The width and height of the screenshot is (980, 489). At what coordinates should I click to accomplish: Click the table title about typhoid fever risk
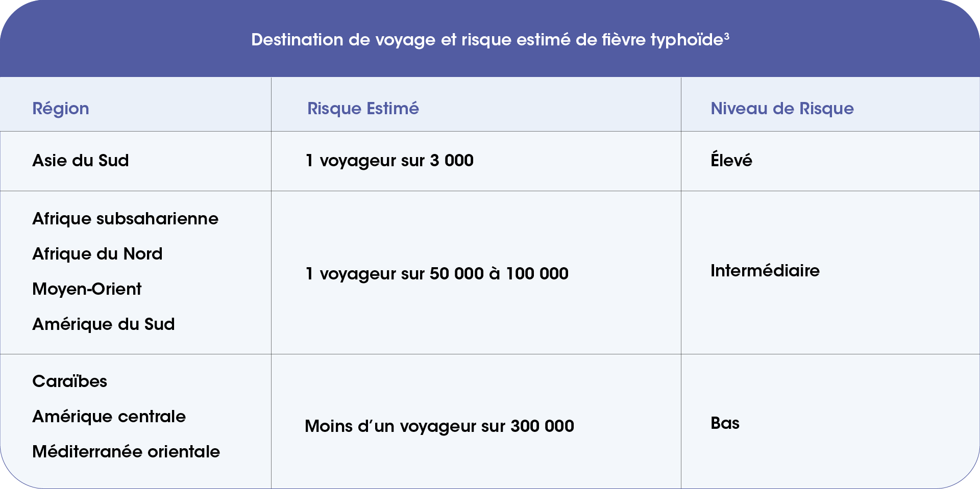pyautogui.click(x=487, y=40)
